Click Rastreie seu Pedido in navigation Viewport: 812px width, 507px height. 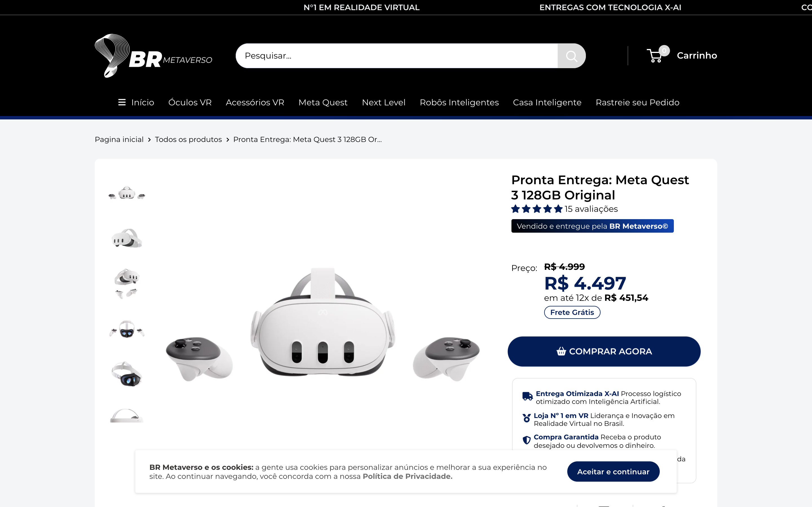pos(637,102)
